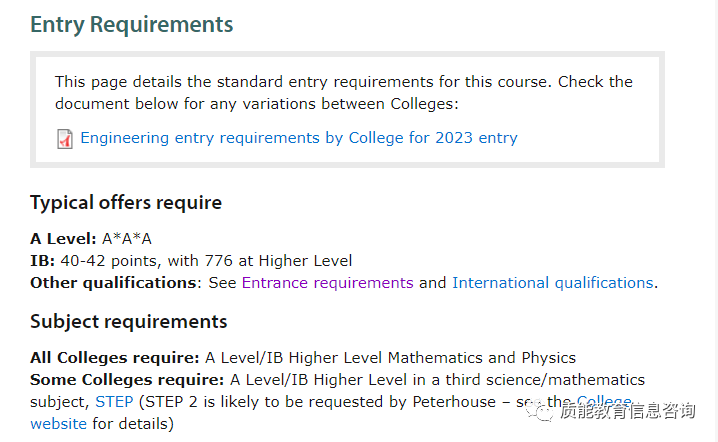Open the College link after Peterhouse
The image size is (718, 442).
pyautogui.click(x=604, y=400)
